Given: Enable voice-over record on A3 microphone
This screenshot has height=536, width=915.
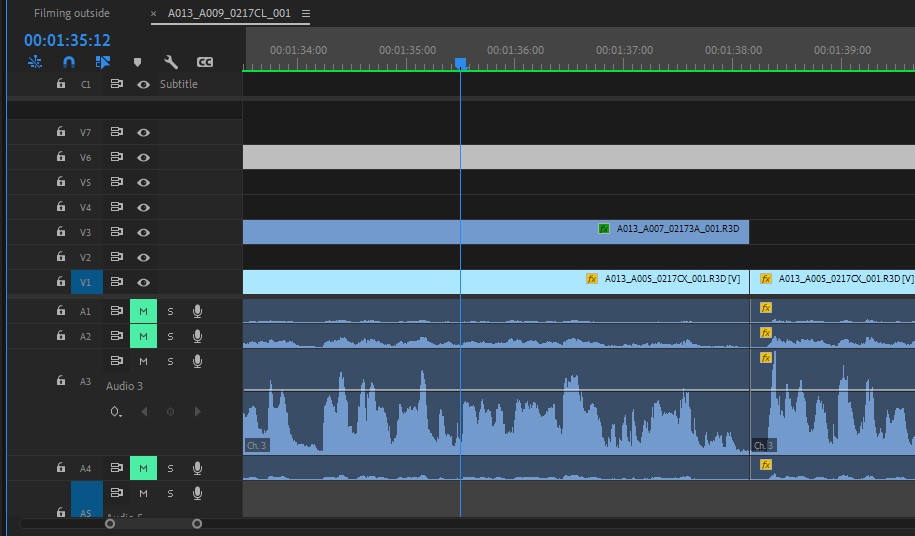Looking at the screenshot, I should pos(198,362).
